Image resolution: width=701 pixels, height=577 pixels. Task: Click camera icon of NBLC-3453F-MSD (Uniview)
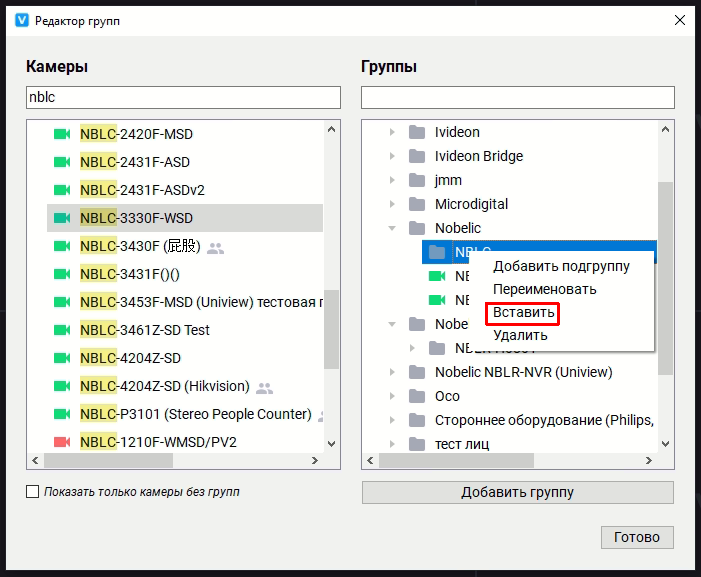(x=62, y=302)
